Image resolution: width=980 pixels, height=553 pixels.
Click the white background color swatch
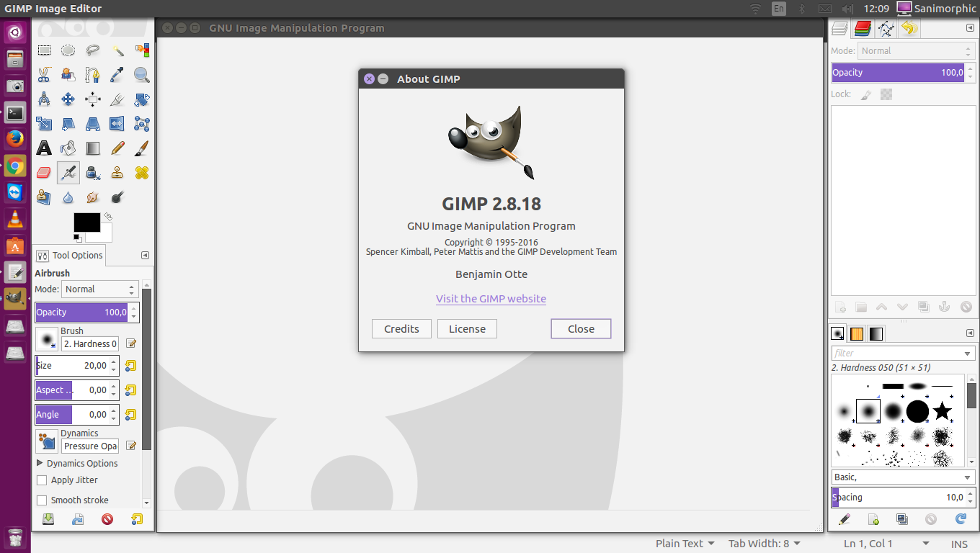(x=106, y=235)
